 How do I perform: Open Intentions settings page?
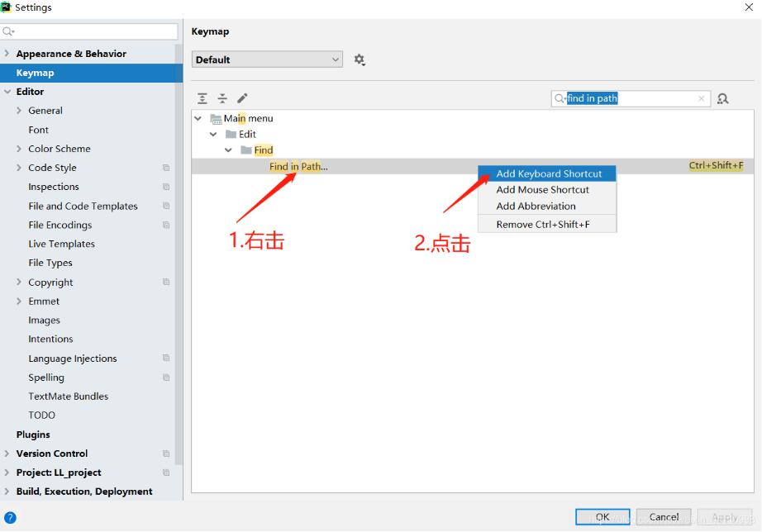tap(50, 340)
